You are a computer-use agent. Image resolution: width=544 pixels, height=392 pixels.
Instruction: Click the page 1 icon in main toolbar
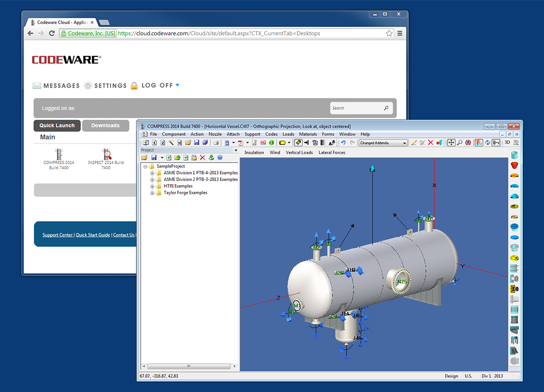pyautogui.click(x=154, y=142)
